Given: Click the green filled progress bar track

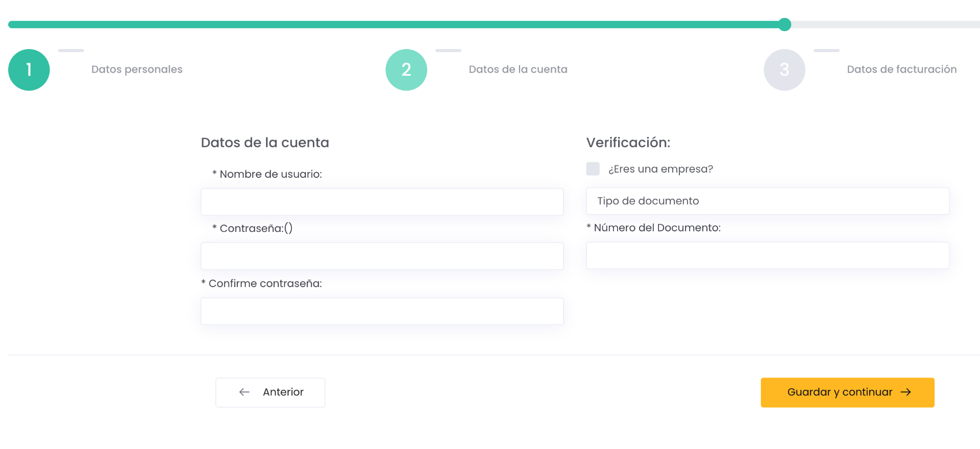Looking at the screenshot, I should (393, 25).
